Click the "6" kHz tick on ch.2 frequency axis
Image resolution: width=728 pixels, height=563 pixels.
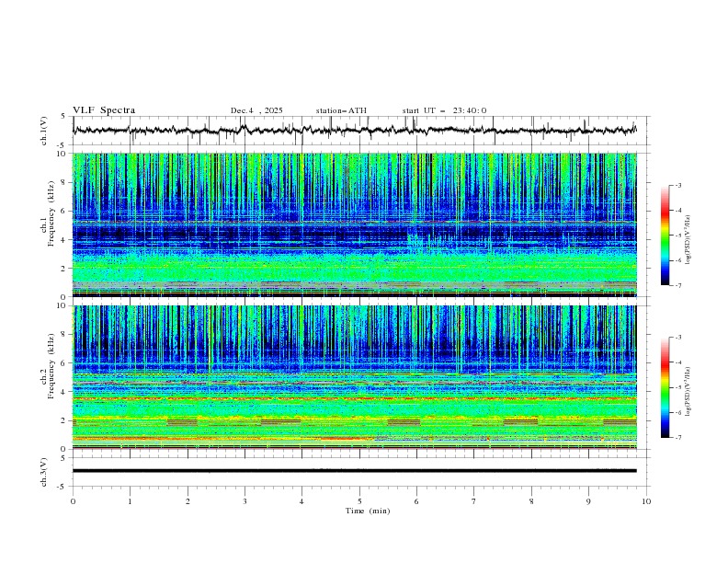[64, 363]
